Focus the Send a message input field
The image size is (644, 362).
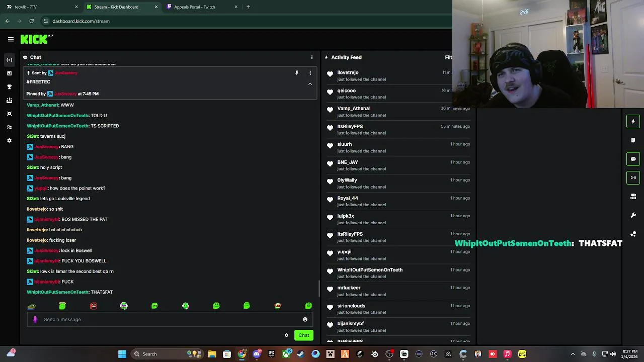tap(170, 319)
